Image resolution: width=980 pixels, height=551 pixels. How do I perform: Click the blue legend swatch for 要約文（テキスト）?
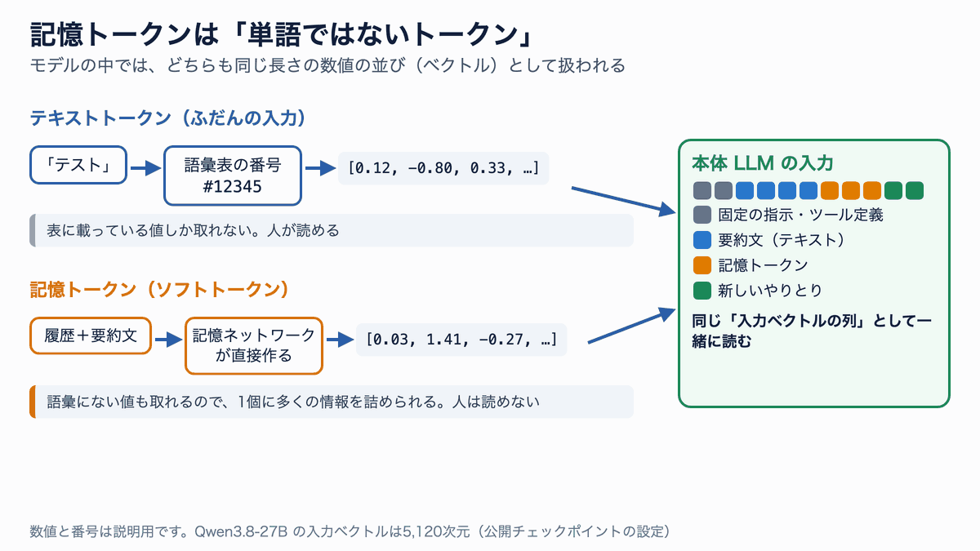point(702,240)
